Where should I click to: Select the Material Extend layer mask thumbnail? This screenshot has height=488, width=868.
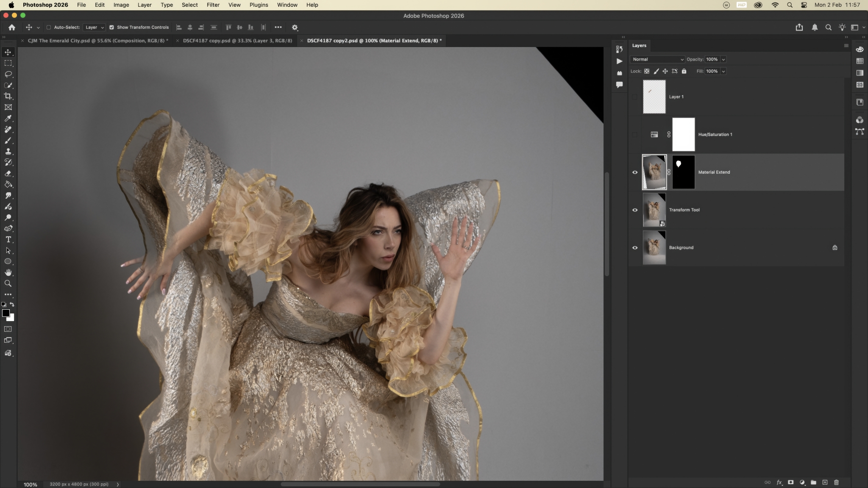click(683, 172)
